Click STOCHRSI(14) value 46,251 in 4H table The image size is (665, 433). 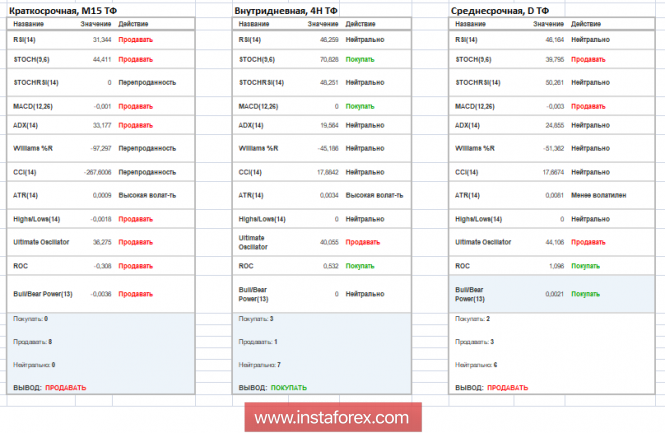[329, 83]
